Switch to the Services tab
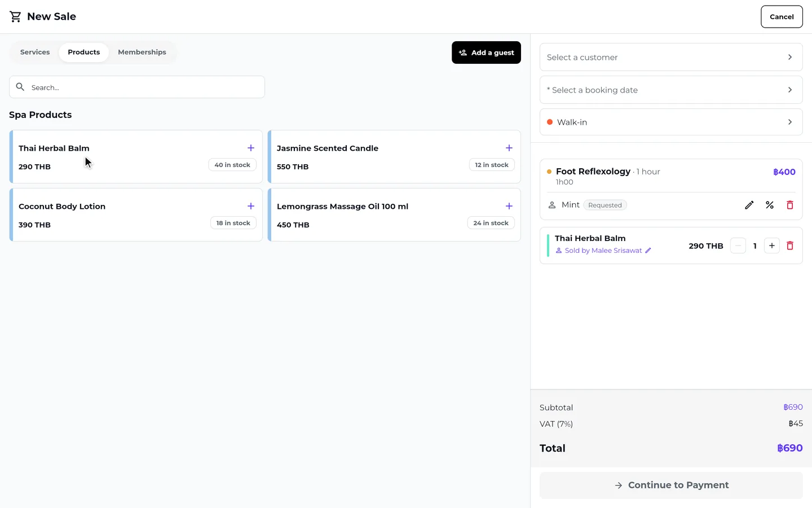 pyautogui.click(x=35, y=52)
